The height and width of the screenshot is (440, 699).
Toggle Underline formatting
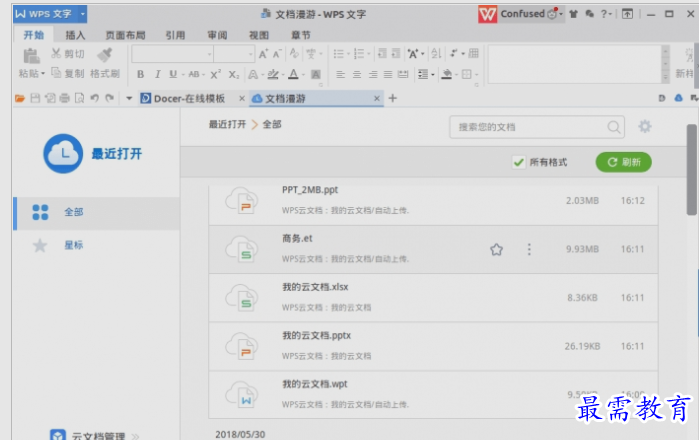tap(173, 74)
